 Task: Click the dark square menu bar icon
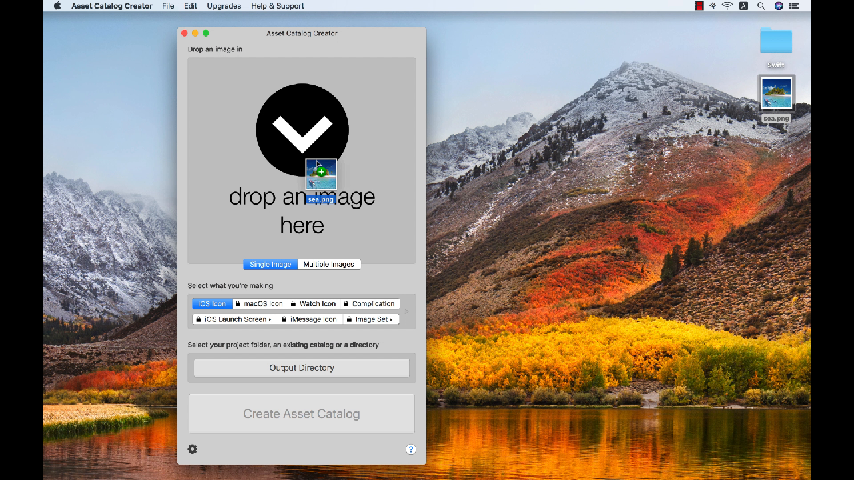pyautogui.click(x=743, y=6)
